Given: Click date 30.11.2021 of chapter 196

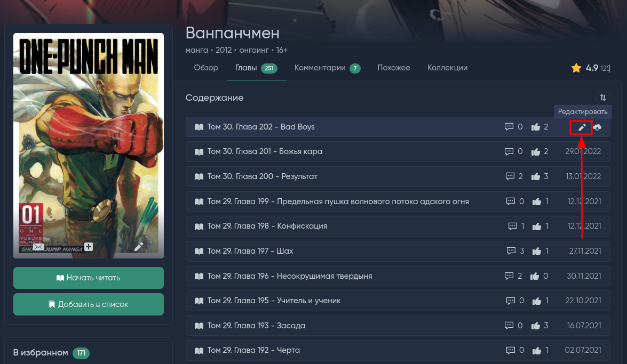Looking at the screenshot, I should click(x=584, y=276).
